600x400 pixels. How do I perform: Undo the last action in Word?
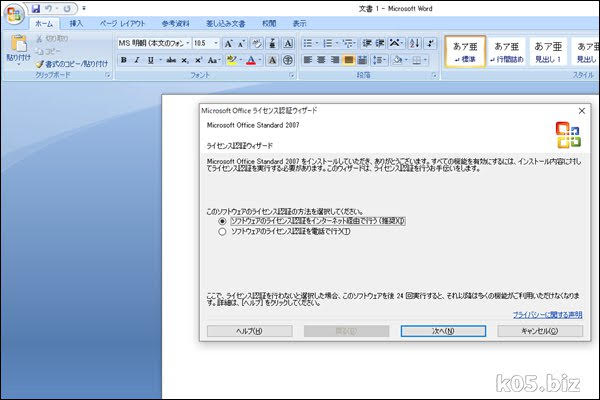click(49, 8)
